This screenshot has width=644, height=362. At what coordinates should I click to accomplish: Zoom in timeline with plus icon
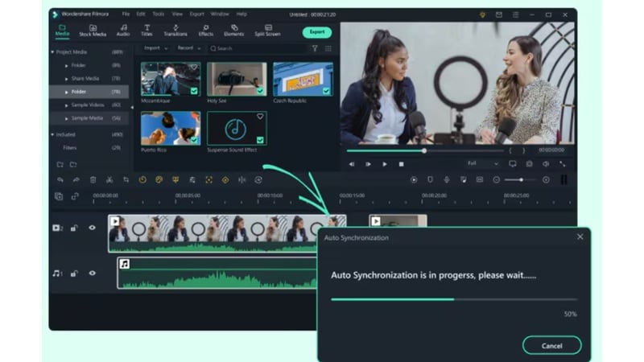click(546, 179)
